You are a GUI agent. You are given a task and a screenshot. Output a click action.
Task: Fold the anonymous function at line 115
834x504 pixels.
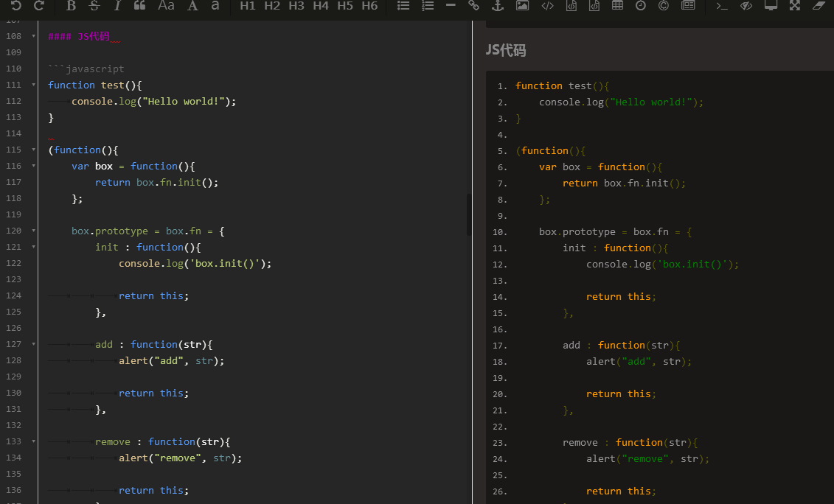pyautogui.click(x=33, y=150)
